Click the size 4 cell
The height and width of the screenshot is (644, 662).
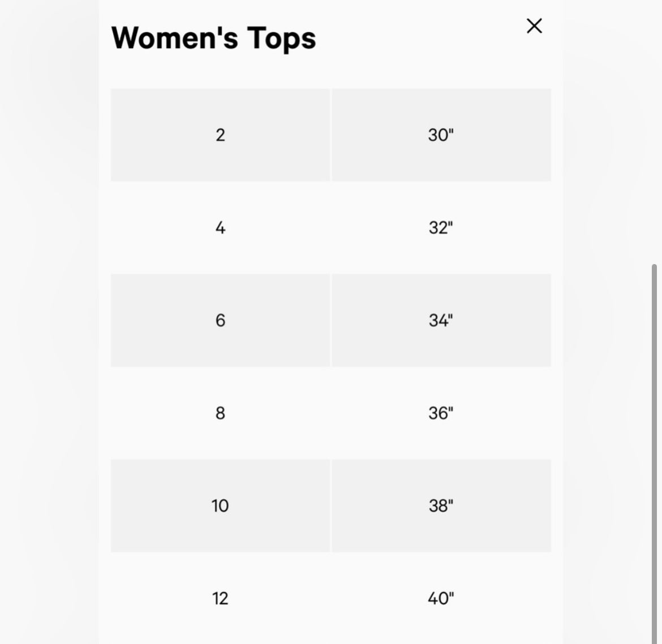coord(220,228)
